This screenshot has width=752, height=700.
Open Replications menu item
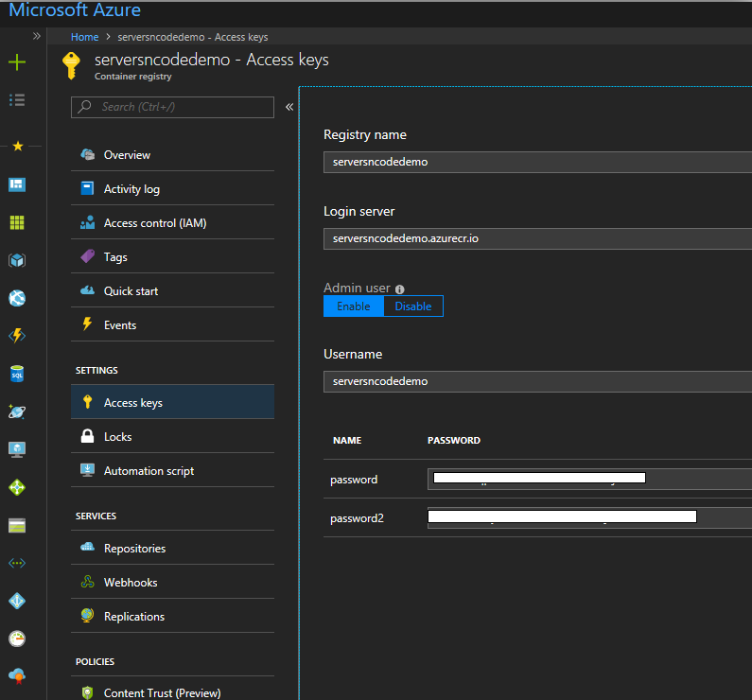[173, 616]
